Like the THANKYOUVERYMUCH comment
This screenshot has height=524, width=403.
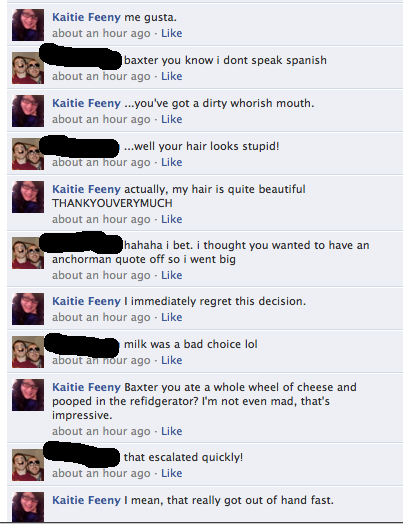[x=172, y=219]
